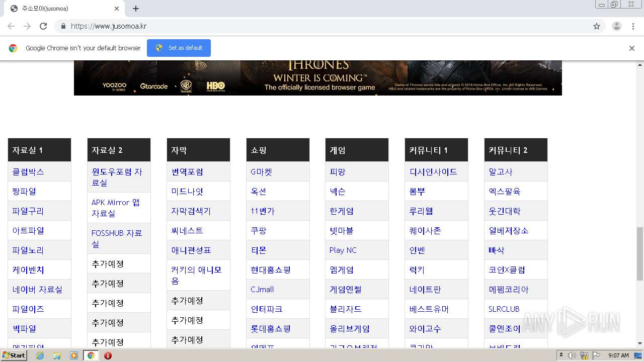Open the Play NC link
The image size is (644, 362).
click(x=343, y=250)
